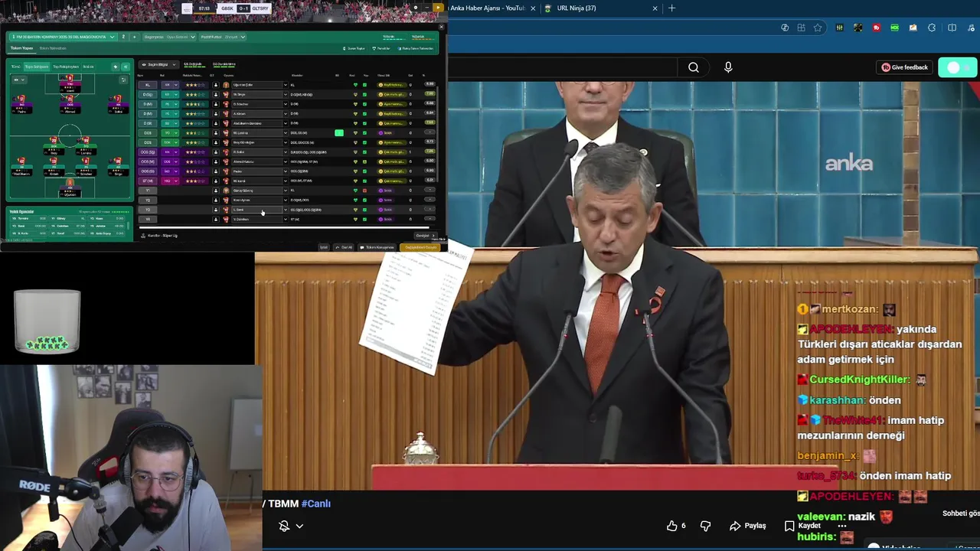
Task: Toggle the green checkbox in Y3 row
Action: click(364, 210)
